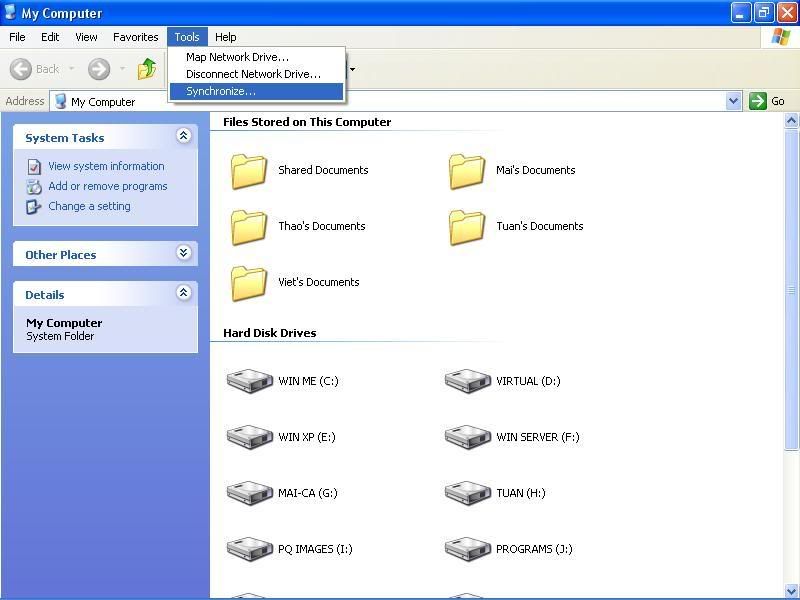This screenshot has height=600, width=800.
Task: Select the Mai's Documents folder icon
Action: click(x=467, y=171)
